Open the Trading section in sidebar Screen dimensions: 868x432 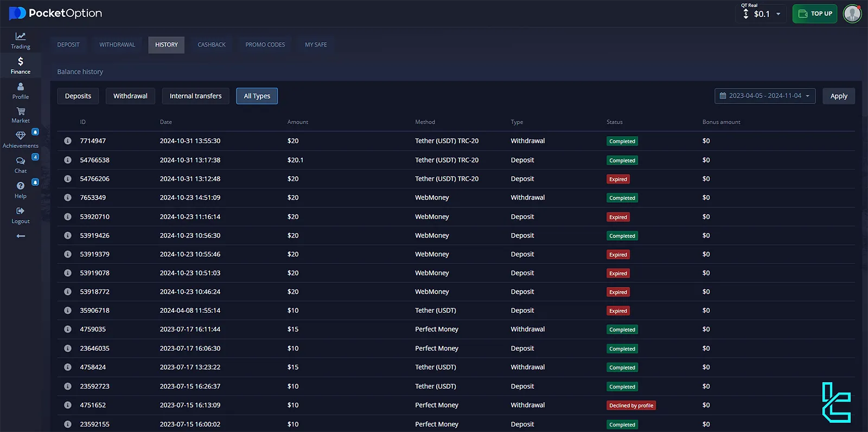21,41
